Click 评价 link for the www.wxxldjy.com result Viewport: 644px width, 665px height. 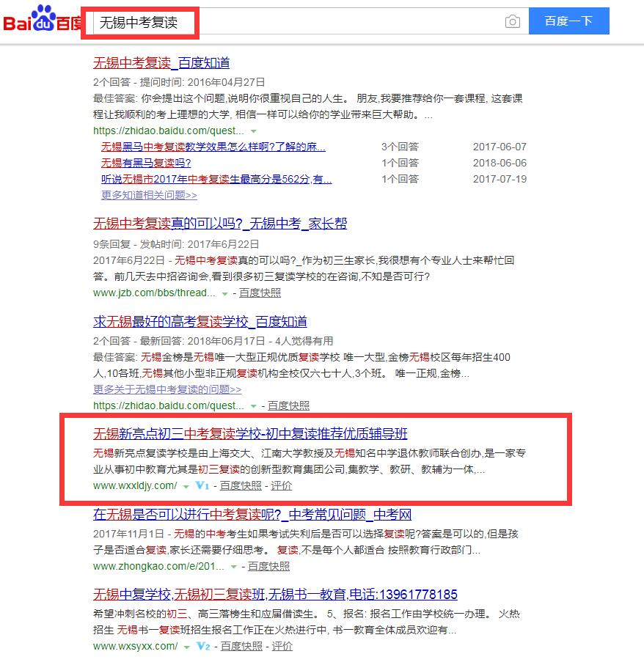(281, 485)
